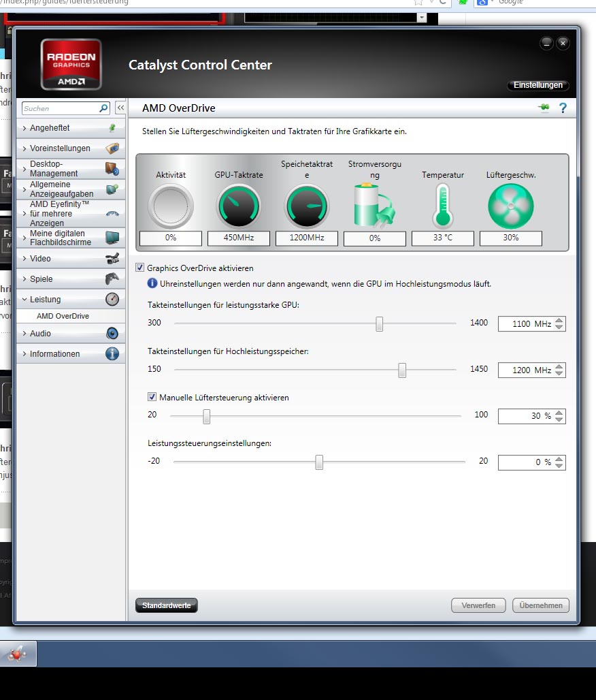The width and height of the screenshot is (596, 700).
Task: Click the Aktivität gauge dial
Action: [x=170, y=206]
